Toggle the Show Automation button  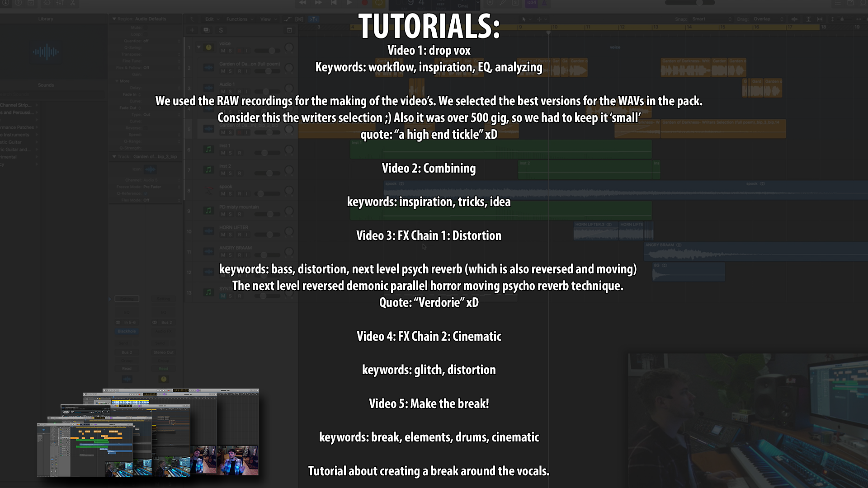(288, 19)
